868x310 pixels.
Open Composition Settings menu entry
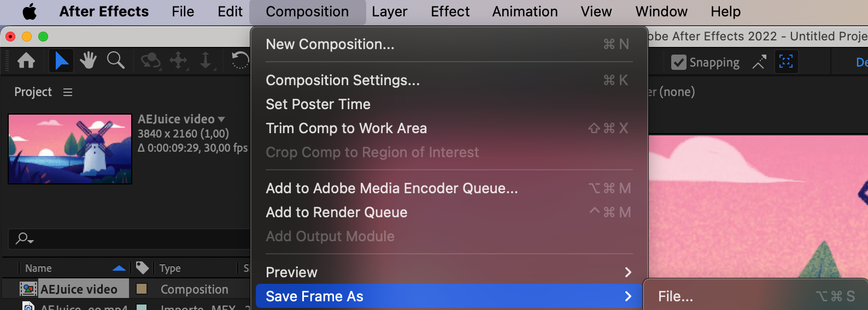click(343, 80)
